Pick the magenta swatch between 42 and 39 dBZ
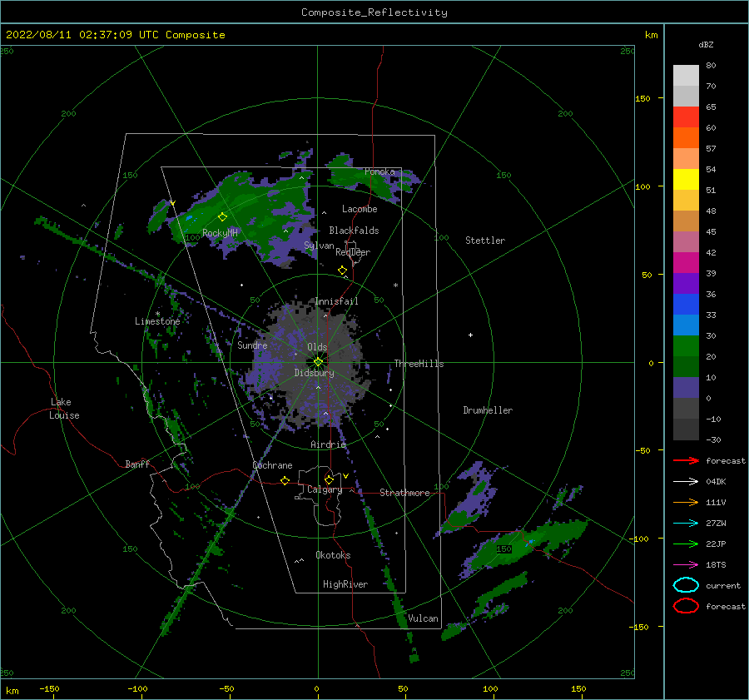The height and width of the screenshot is (700, 749). pyautogui.click(x=686, y=263)
